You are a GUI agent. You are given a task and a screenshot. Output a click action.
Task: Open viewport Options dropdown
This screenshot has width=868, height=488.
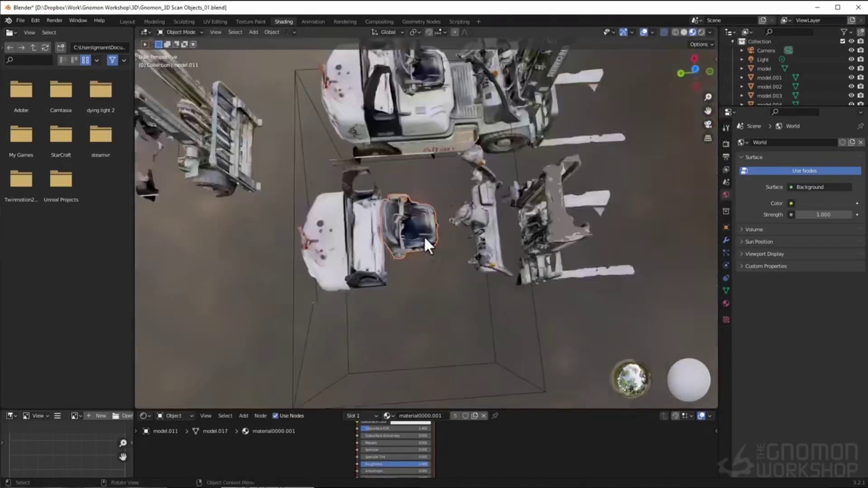click(702, 44)
